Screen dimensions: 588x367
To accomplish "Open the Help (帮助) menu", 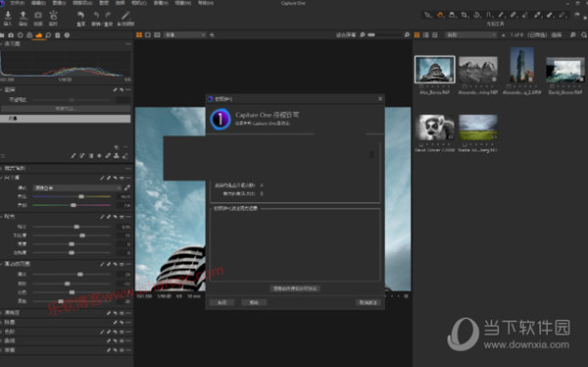I will [x=206, y=3].
